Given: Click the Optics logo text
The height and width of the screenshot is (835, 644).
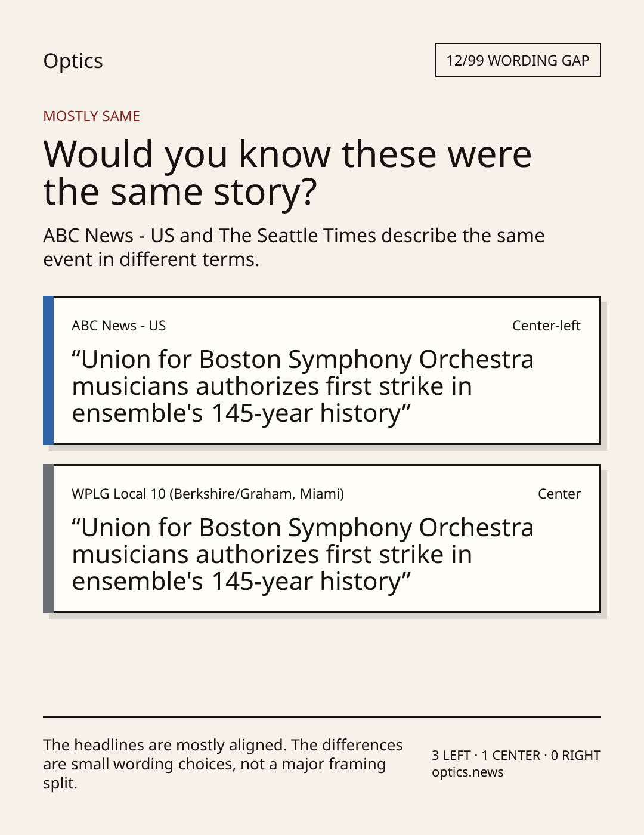Looking at the screenshot, I should point(73,61).
